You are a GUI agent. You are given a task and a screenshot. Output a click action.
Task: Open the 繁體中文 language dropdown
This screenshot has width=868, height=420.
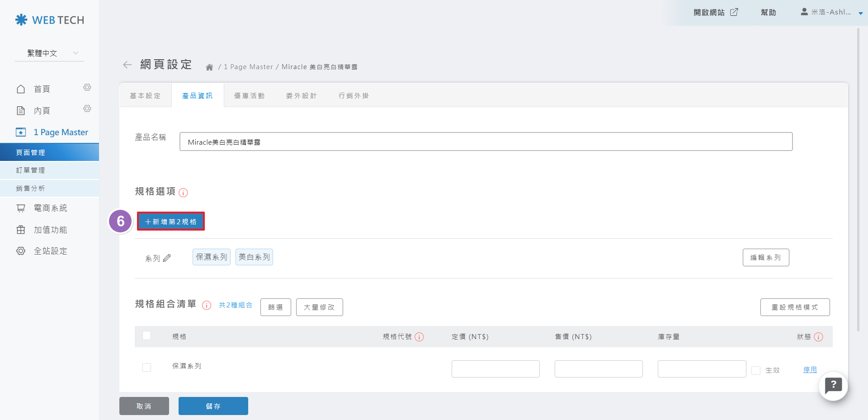click(49, 53)
